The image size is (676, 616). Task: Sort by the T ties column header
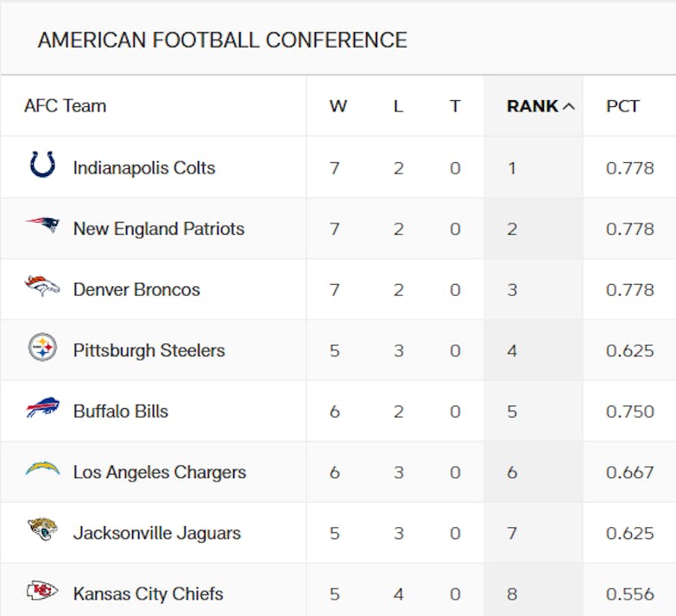click(455, 106)
